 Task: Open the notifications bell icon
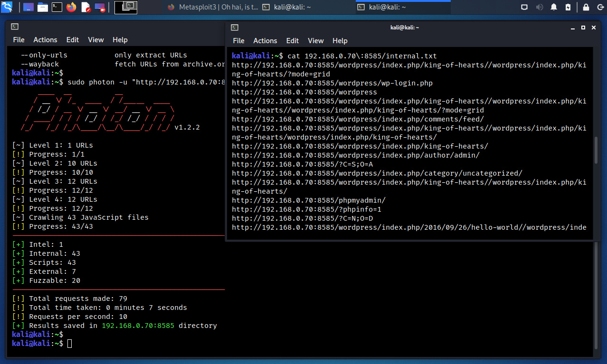pos(554,7)
